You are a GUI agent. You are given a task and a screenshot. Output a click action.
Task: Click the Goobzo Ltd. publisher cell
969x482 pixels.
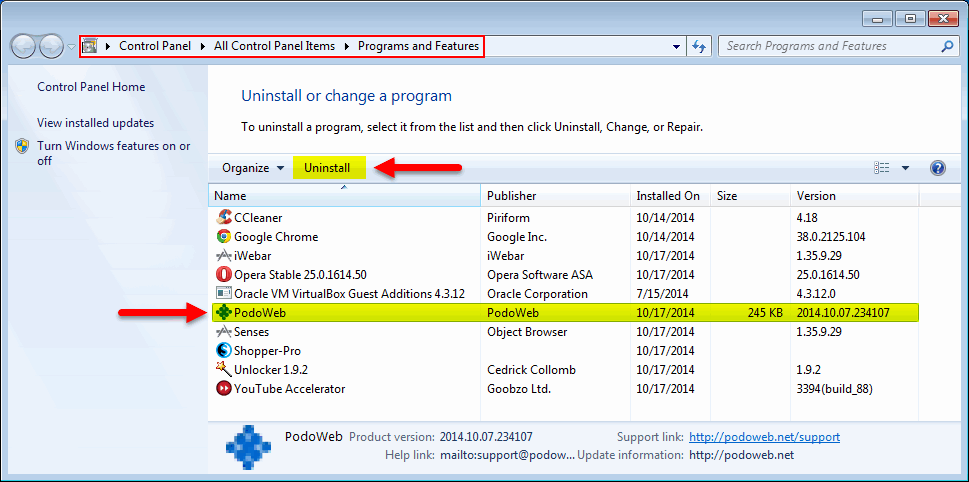coord(518,389)
